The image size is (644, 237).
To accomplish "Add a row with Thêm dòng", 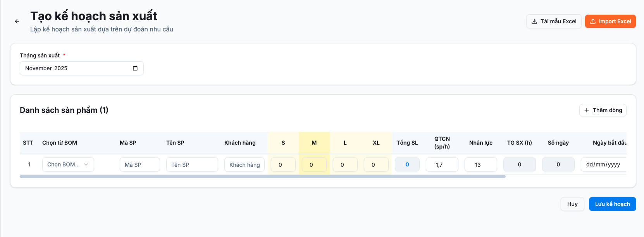I will 603,110.
